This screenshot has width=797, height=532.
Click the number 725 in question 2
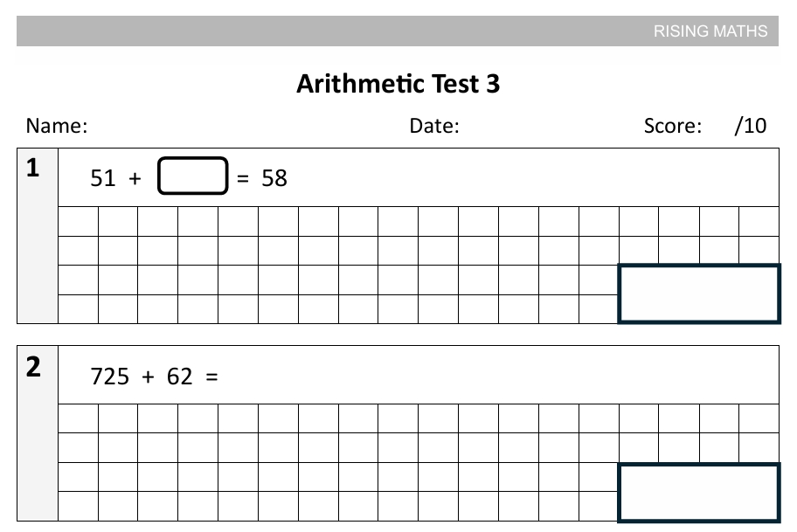click(110, 377)
